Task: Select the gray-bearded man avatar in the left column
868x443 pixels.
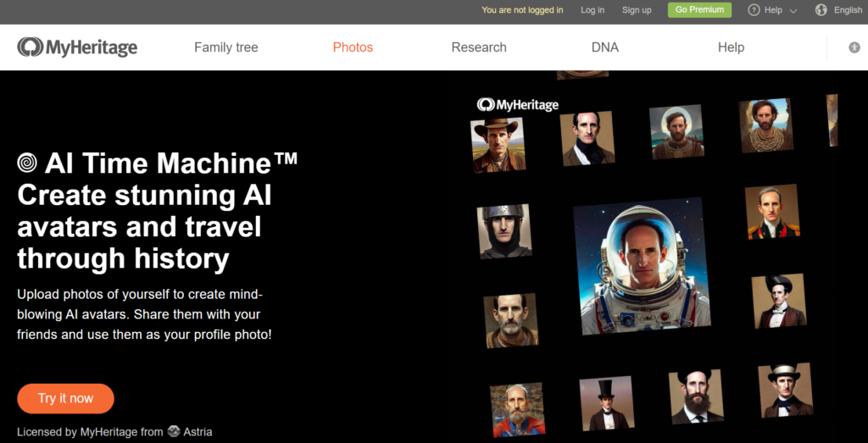Action: [x=510, y=321]
